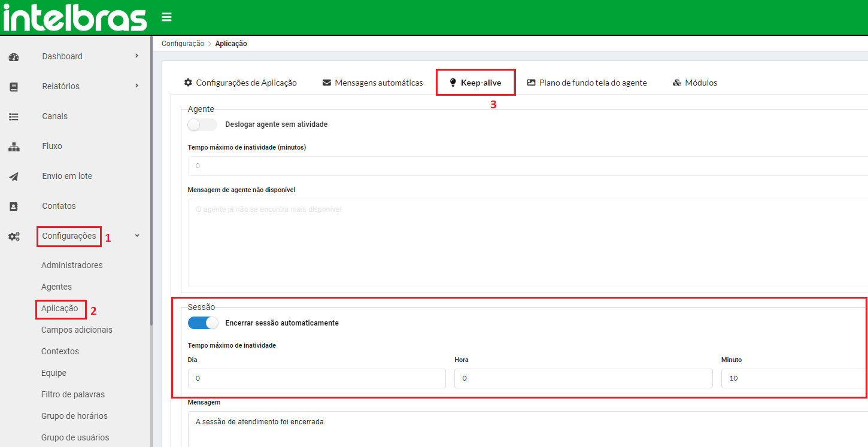Click Configurações in sidebar
This screenshot has height=447, width=868.
click(x=69, y=236)
